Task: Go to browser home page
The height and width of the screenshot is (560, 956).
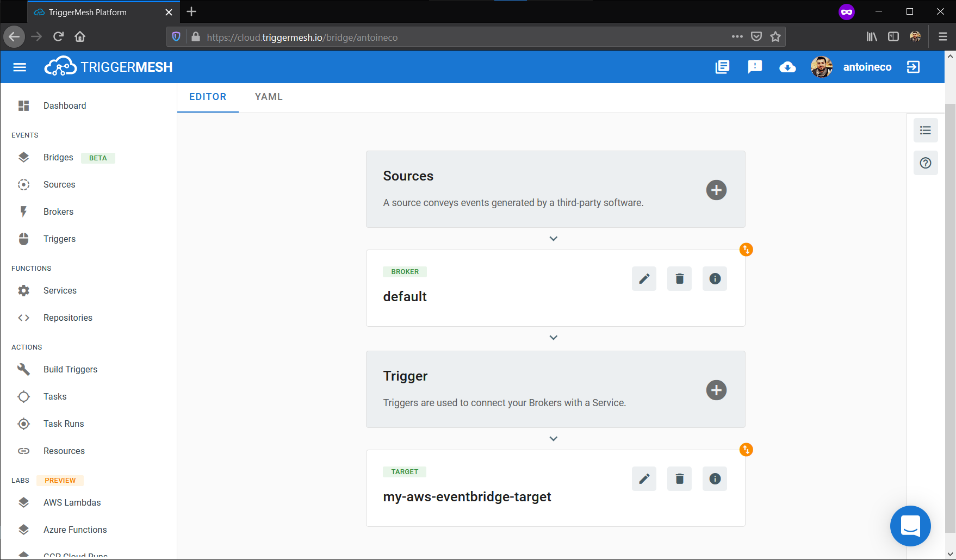Action: point(80,36)
